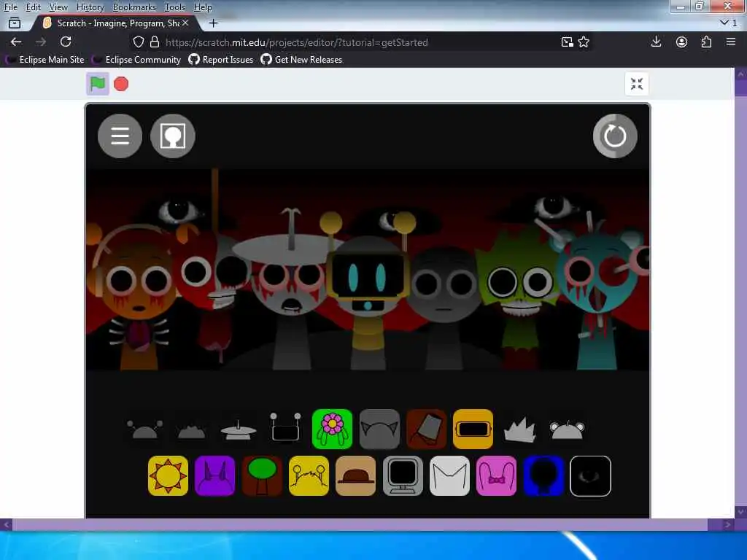Open the Firefox account icon
Viewport: 747px width, 560px height.
[x=682, y=42]
